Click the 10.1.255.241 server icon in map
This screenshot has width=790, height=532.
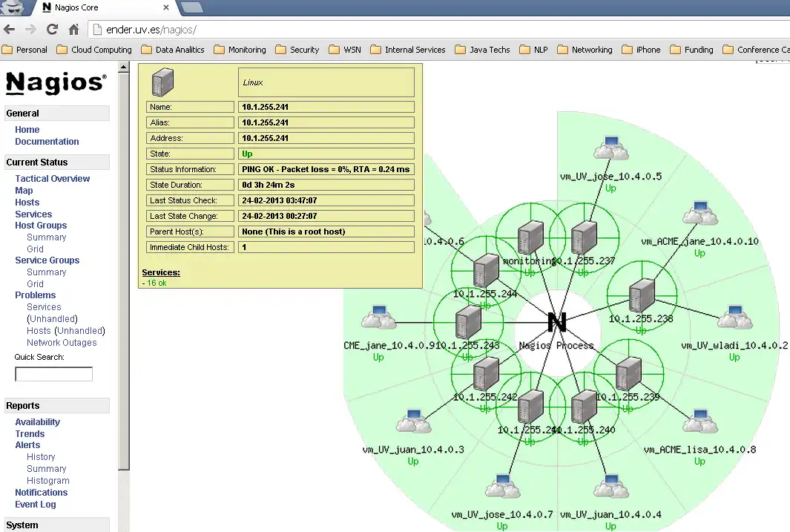pyautogui.click(x=530, y=406)
